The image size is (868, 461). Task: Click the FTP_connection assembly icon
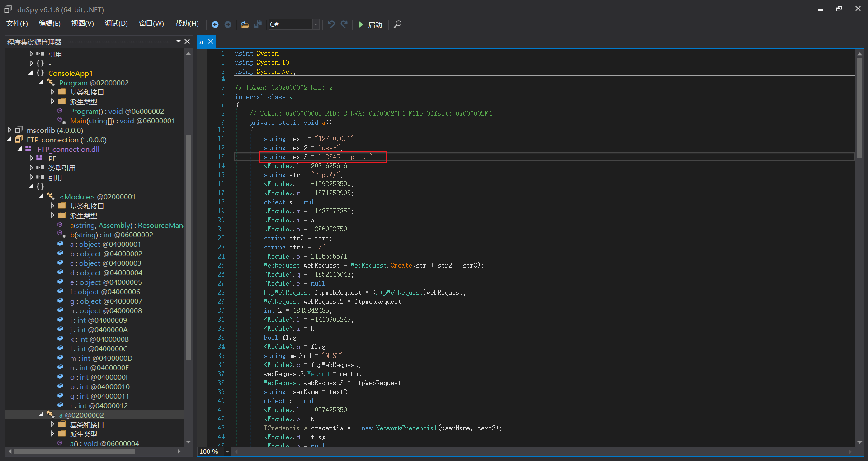[x=19, y=139]
